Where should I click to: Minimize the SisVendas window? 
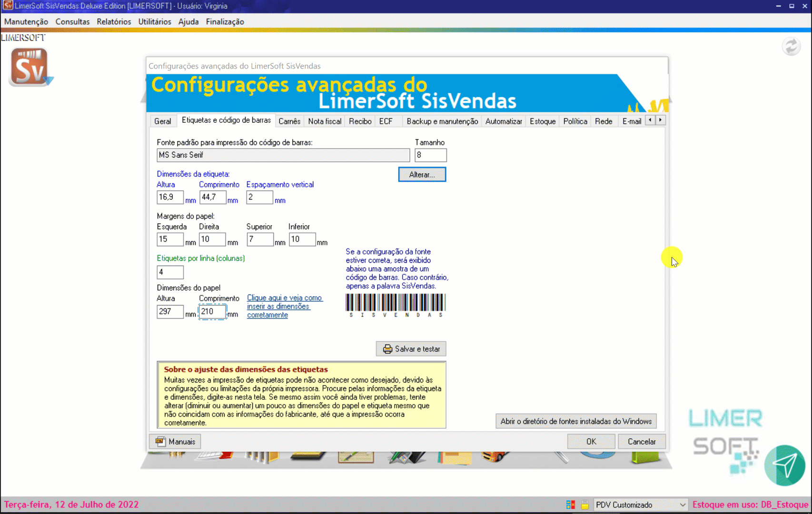tap(779, 6)
